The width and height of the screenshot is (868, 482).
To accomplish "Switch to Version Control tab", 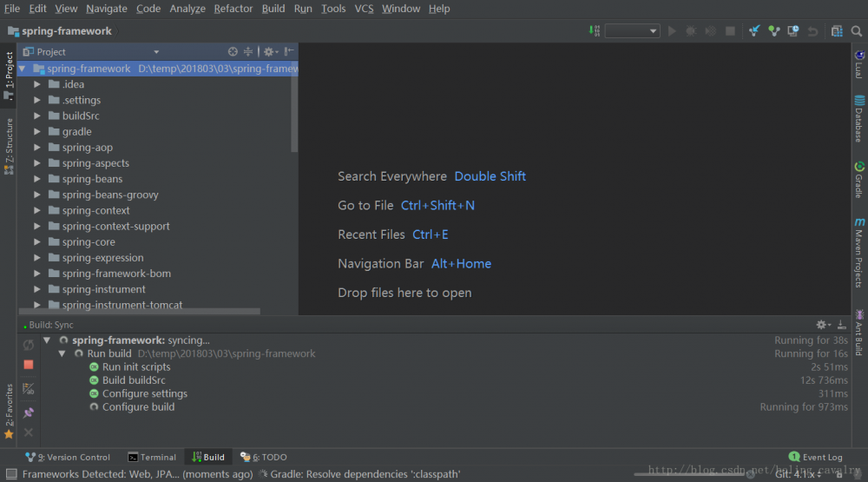I will click(x=68, y=458).
